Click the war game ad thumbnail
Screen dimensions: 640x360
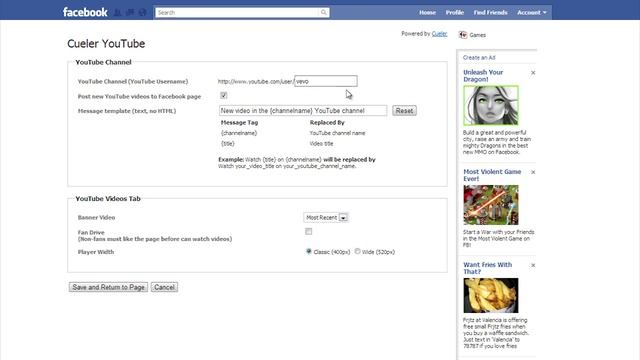(x=491, y=205)
